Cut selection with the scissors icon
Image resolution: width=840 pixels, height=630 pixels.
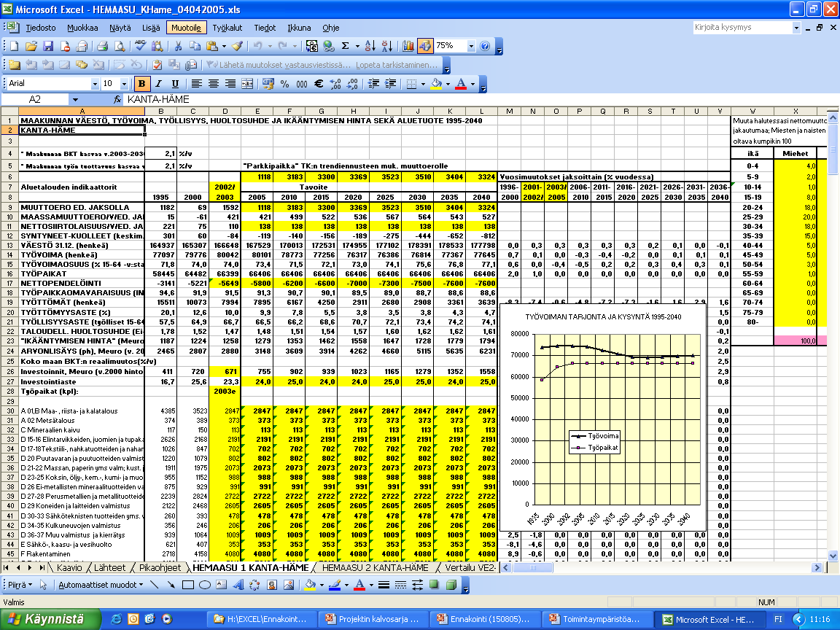pyautogui.click(x=178, y=47)
